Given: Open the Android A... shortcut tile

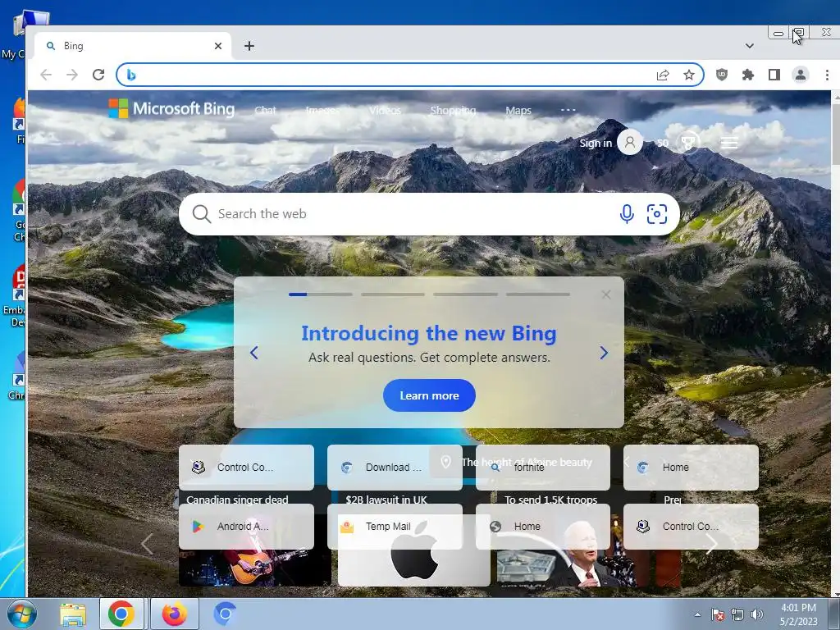Looking at the screenshot, I should click(x=246, y=526).
